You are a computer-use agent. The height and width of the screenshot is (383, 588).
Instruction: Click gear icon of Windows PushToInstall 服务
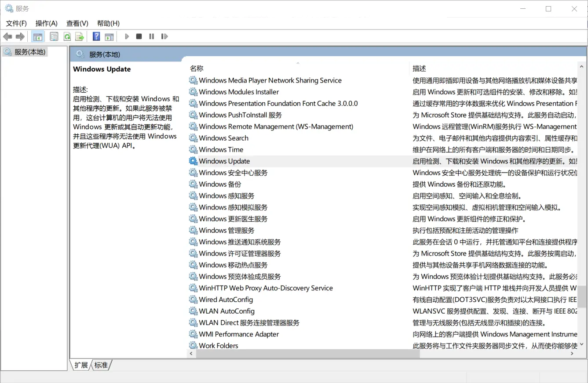[x=193, y=115]
